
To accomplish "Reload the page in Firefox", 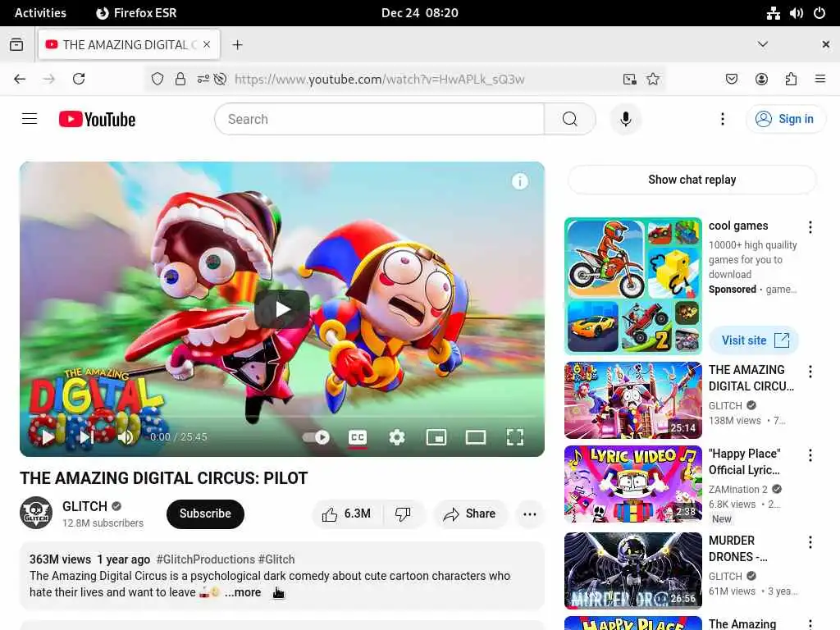I will click(79, 80).
